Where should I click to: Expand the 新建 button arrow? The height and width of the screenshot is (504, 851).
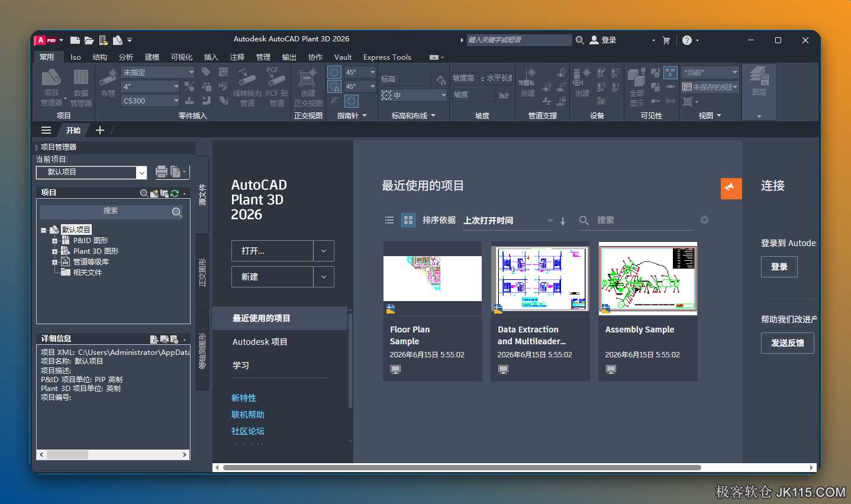pyautogui.click(x=324, y=277)
